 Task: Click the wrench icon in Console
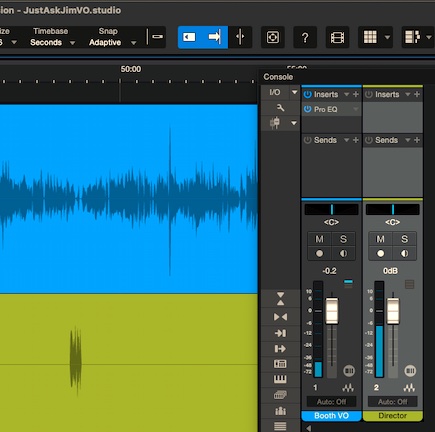(280, 108)
